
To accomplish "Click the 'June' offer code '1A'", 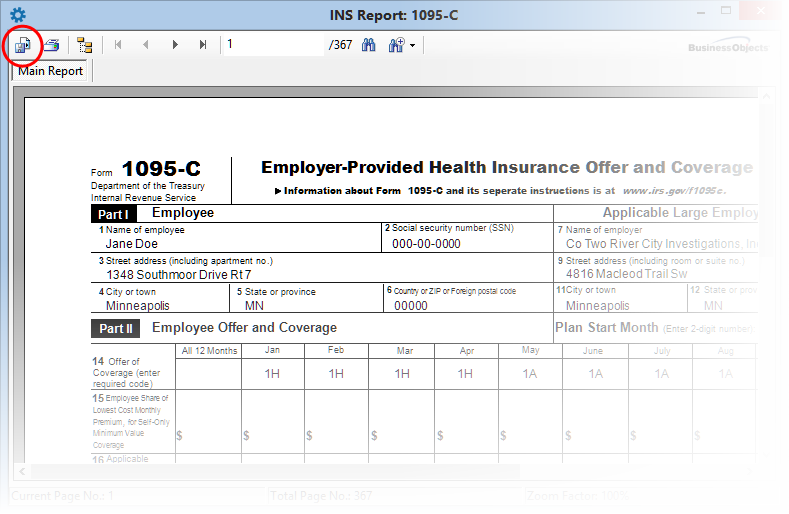I will (x=596, y=374).
